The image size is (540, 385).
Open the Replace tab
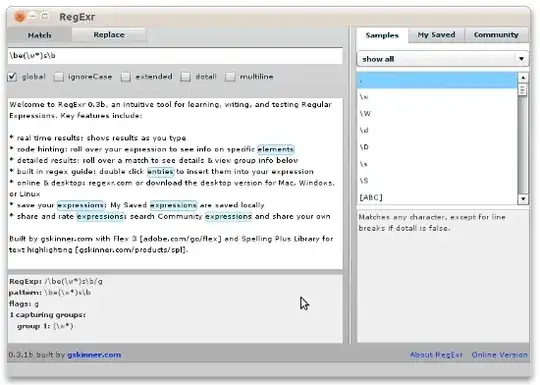pos(108,35)
